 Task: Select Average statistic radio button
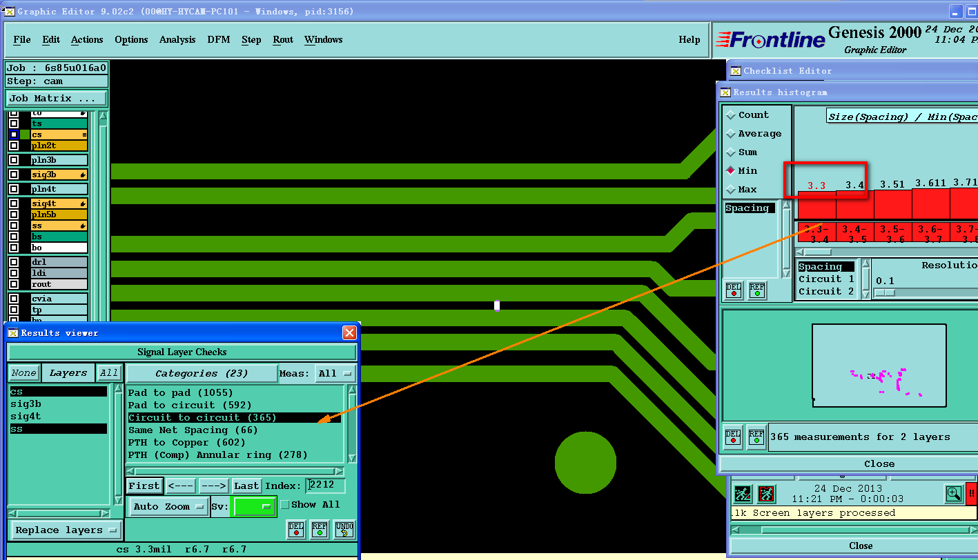[x=731, y=134]
